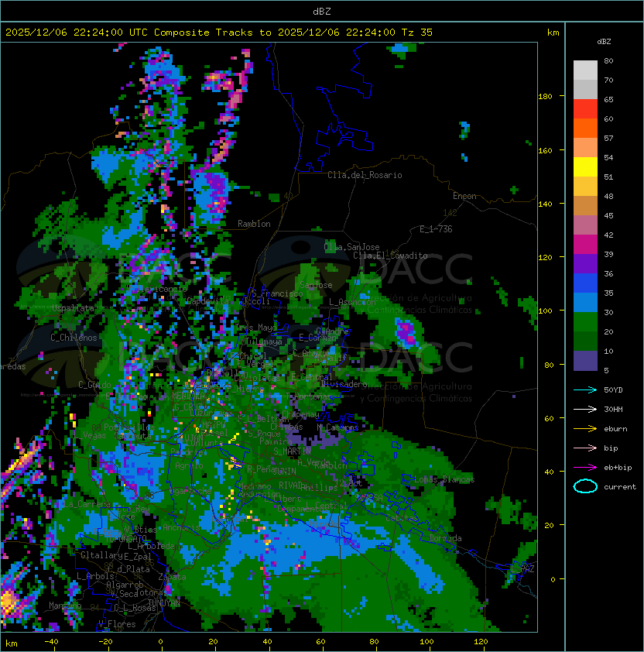Click the 'Clla.El_Cavadito' map label
This screenshot has width=644, height=652.
(x=390, y=256)
